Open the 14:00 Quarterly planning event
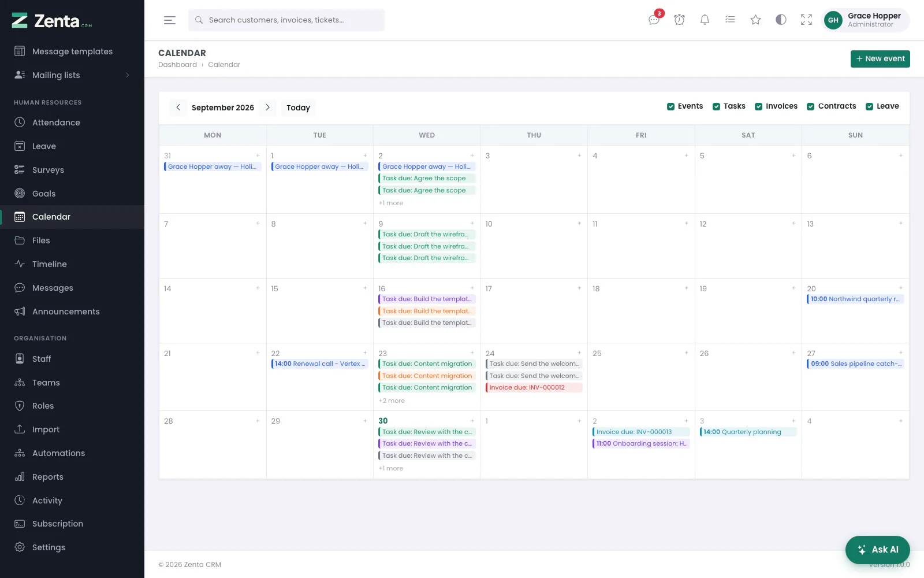The width and height of the screenshot is (924, 578). pyautogui.click(x=748, y=432)
